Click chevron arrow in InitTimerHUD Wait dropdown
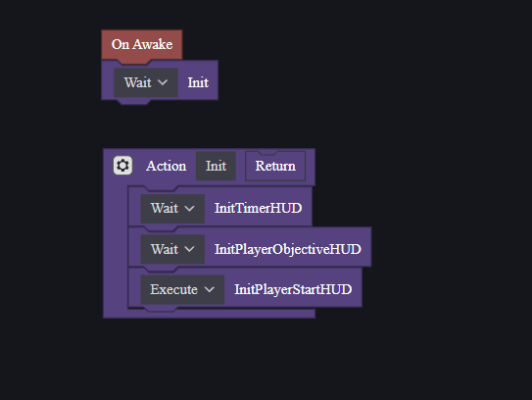This screenshot has width=532, height=400. (x=189, y=209)
